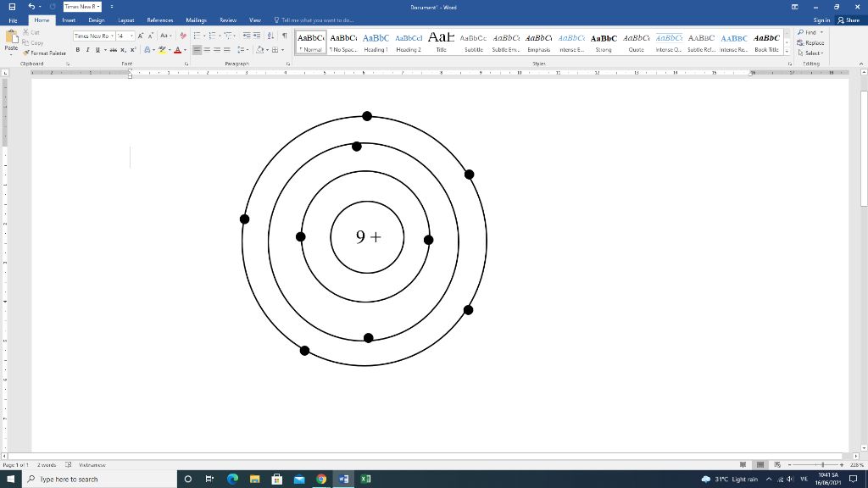The width and height of the screenshot is (868, 488).
Task: Open the Styles pane launcher
Action: [790, 64]
